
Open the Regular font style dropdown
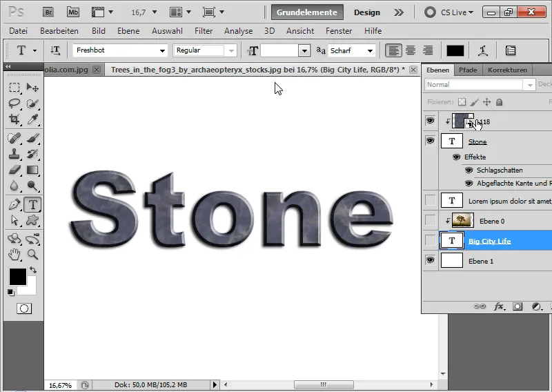pos(231,50)
